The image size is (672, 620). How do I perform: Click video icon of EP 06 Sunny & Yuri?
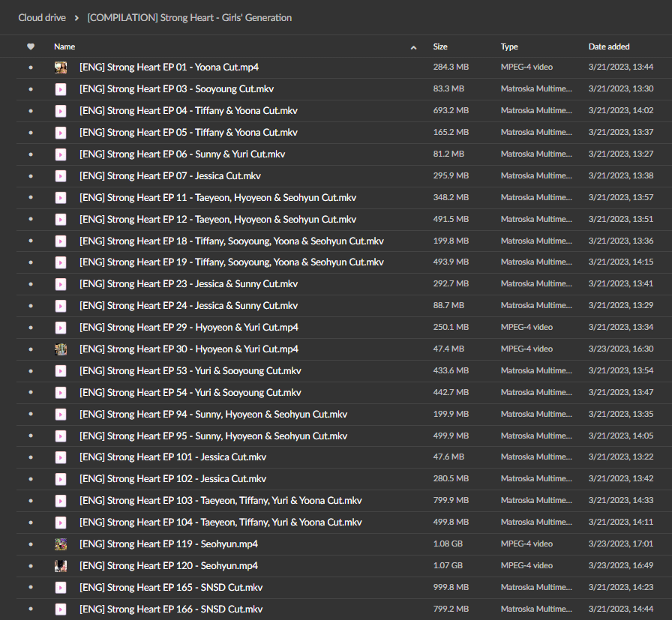point(61,154)
